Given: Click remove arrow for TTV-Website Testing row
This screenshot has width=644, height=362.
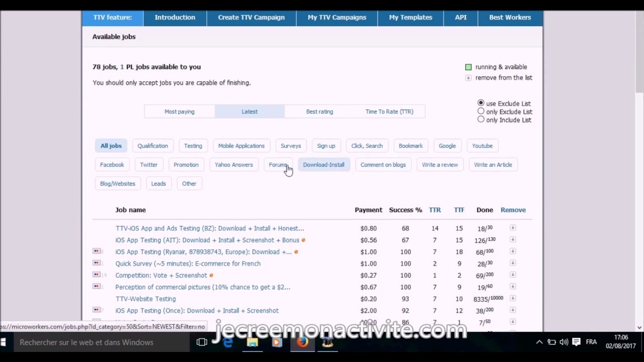Looking at the screenshot, I should pos(513,298).
